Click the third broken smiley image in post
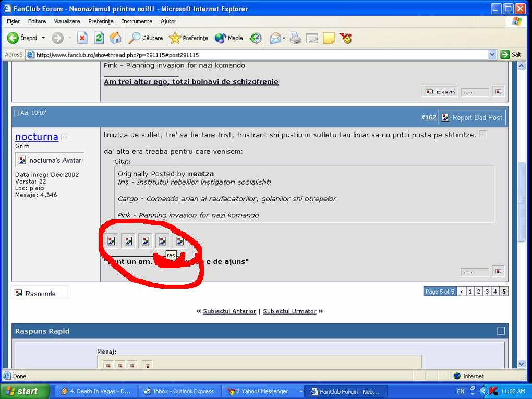The width and height of the screenshot is (532, 399). [x=145, y=241]
